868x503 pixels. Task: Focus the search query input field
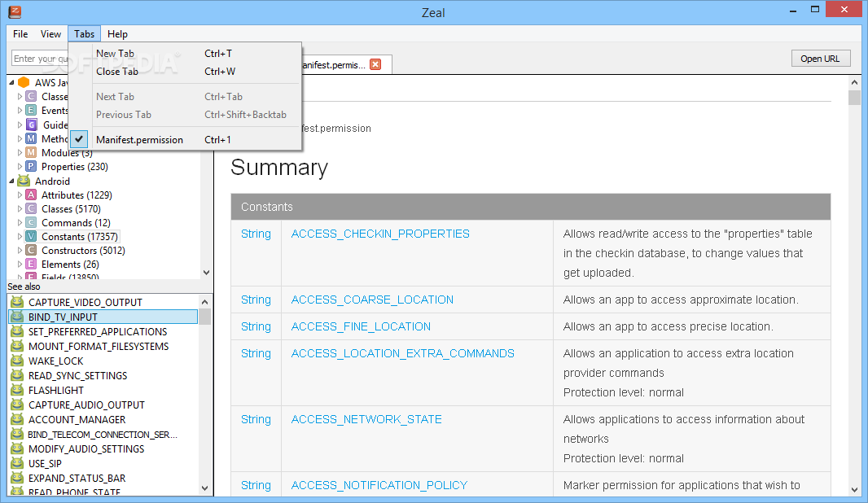(x=40, y=58)
